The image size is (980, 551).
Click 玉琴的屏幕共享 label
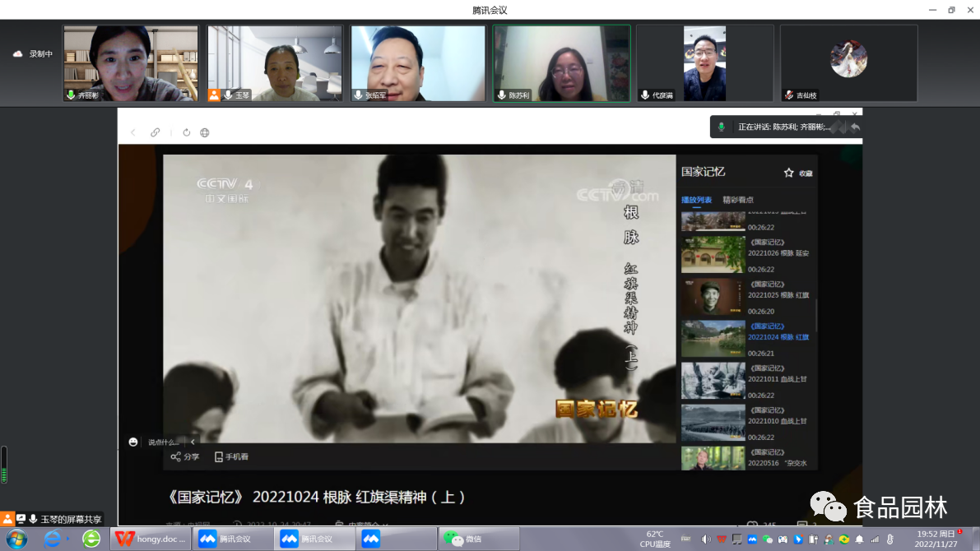point(71,519)
